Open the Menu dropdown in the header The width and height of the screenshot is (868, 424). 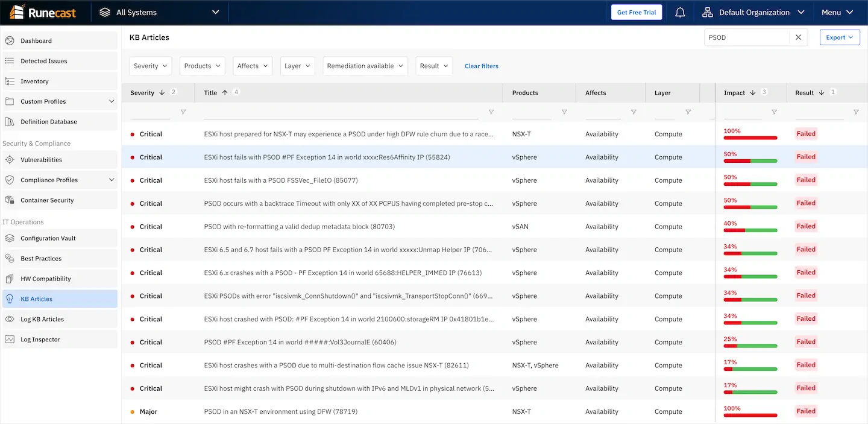click(837, 12)
